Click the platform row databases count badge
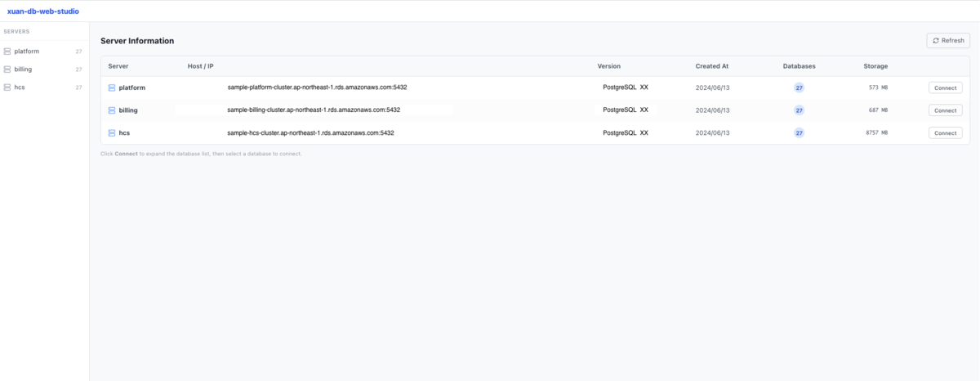Screen dimensions: 980x381 click(799, 87)
